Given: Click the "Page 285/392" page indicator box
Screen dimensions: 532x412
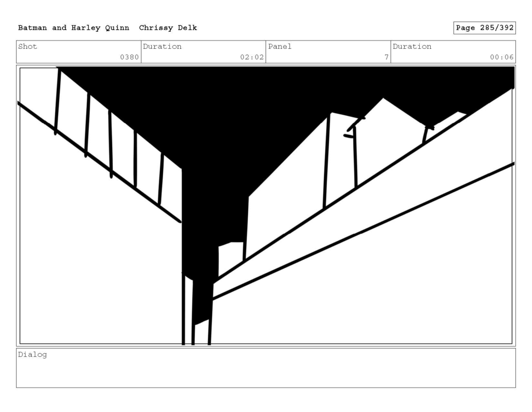Looking at the screenshot, I should (x=485, y=28).
